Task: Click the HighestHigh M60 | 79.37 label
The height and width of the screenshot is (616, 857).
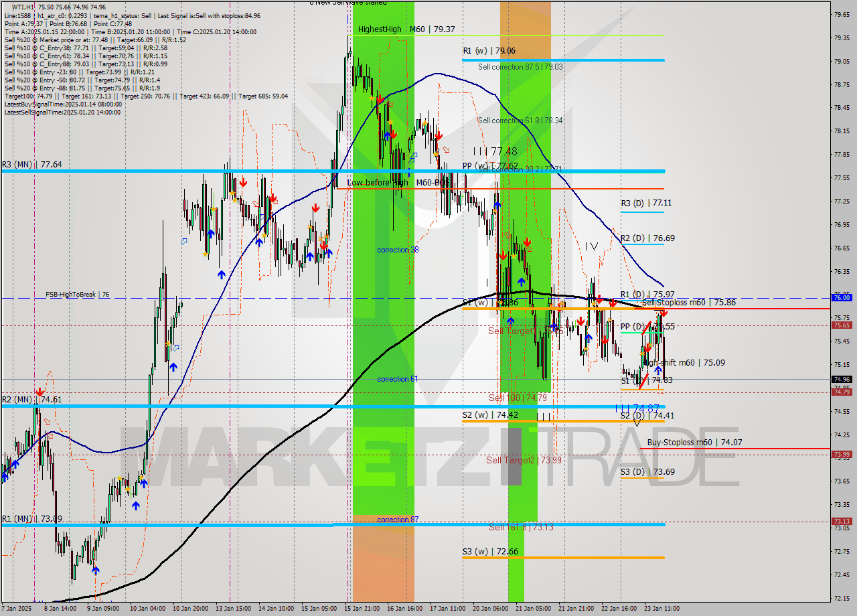Action: [406, 29]
